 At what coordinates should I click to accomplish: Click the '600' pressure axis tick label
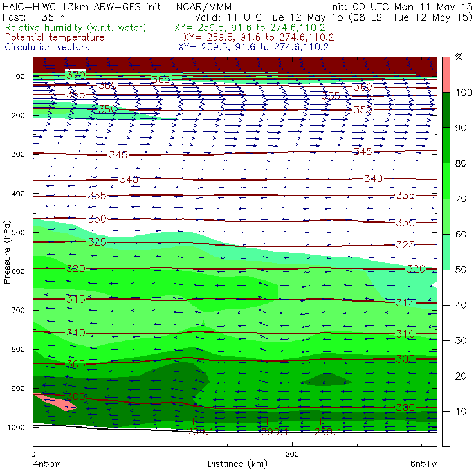coord(18,271)
